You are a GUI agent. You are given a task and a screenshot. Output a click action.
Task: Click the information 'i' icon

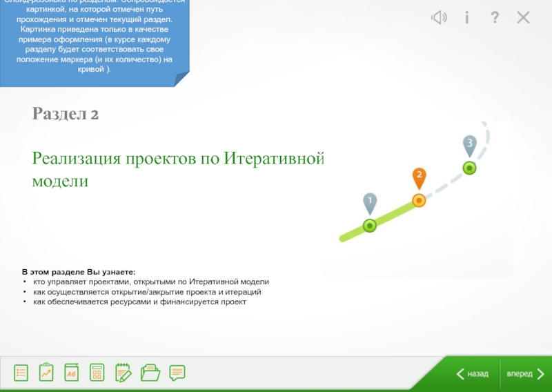pyautogui.click(x=467, y=18)
